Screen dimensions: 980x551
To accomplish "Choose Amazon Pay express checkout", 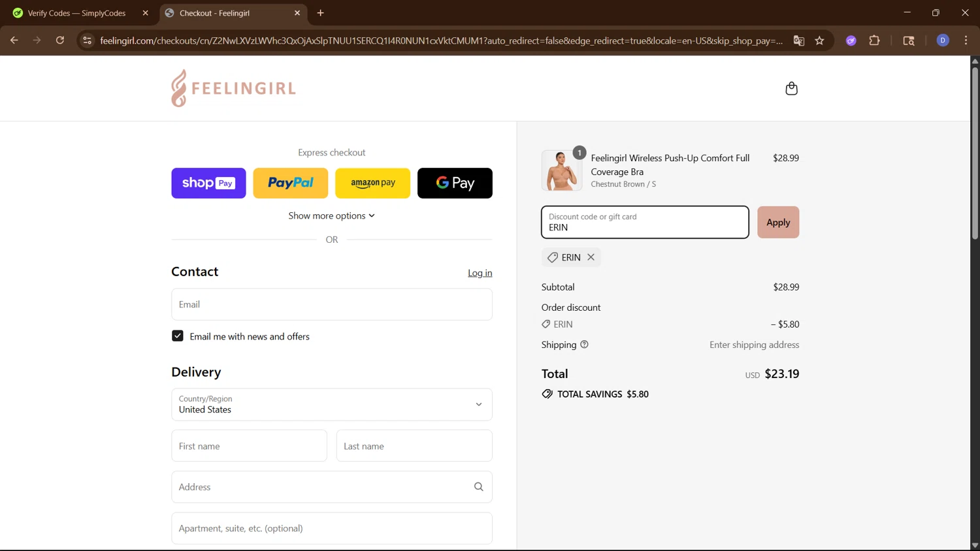I will click(372, 183).
